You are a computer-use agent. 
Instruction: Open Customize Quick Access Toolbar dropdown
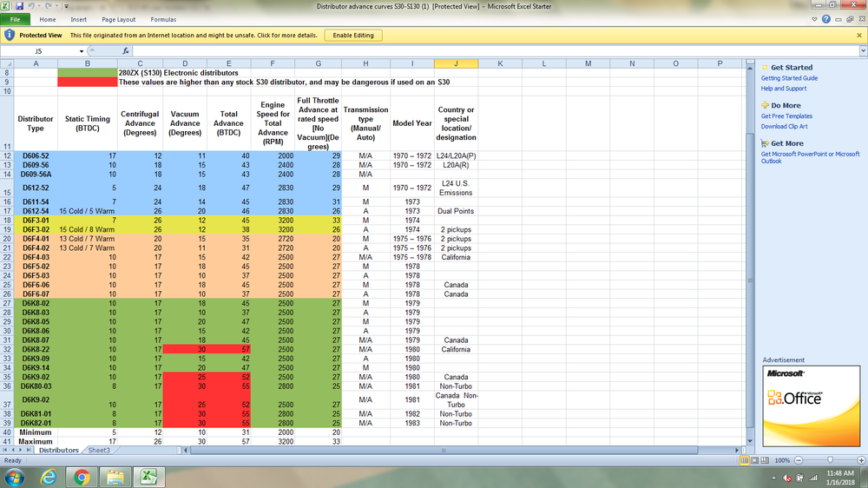point(66,7)
